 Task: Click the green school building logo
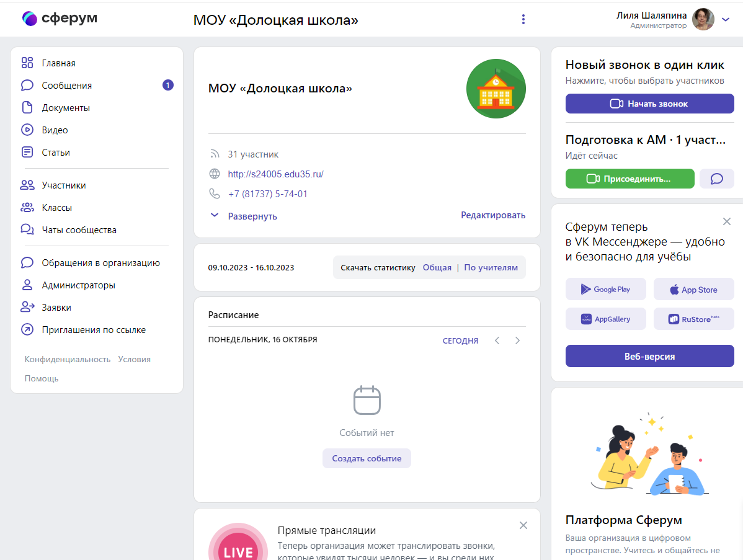[x=496, y=89]
